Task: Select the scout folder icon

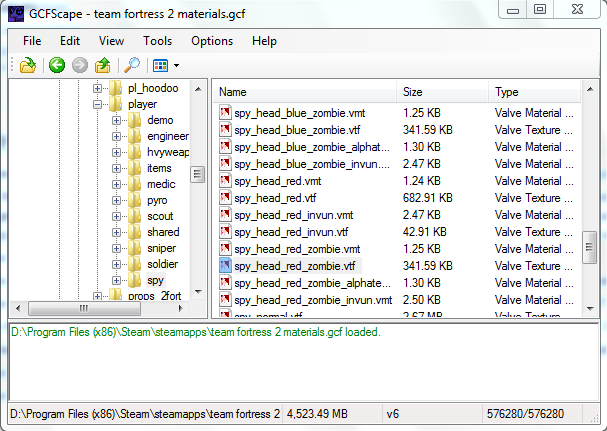Action: pyautogui.click(x=134, y=216)
